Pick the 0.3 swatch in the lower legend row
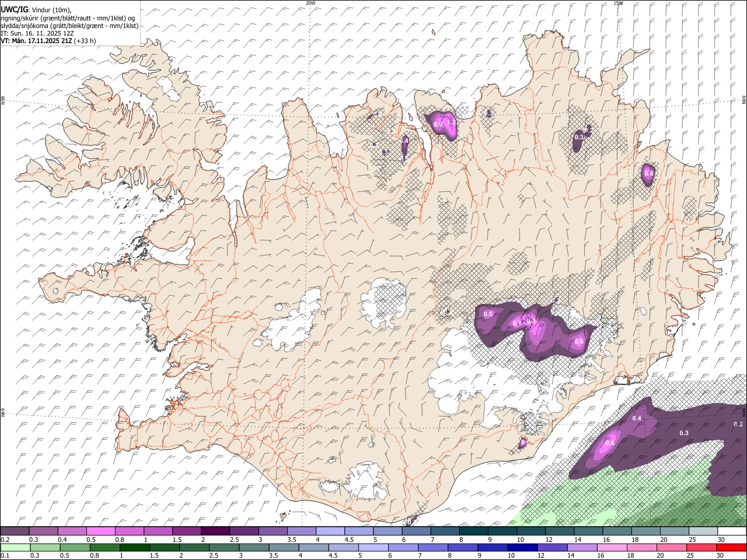The height and width of the screenshot is (560, 747). 45,547
